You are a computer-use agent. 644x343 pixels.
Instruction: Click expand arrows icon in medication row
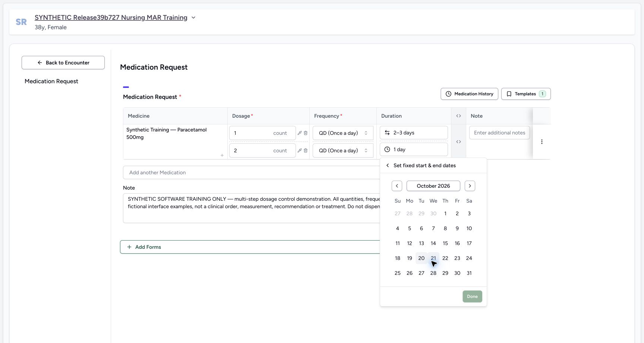tap(459, 142)
